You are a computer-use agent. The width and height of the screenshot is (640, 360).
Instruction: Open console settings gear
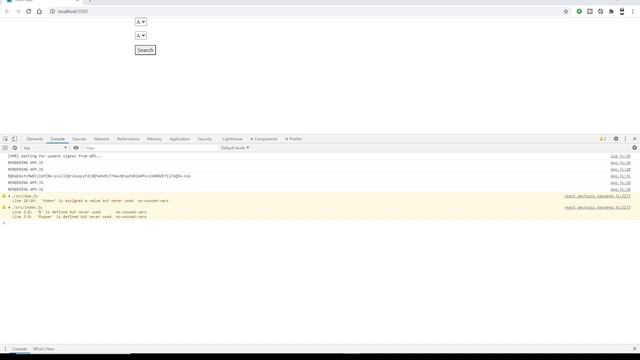click(634, 148)
